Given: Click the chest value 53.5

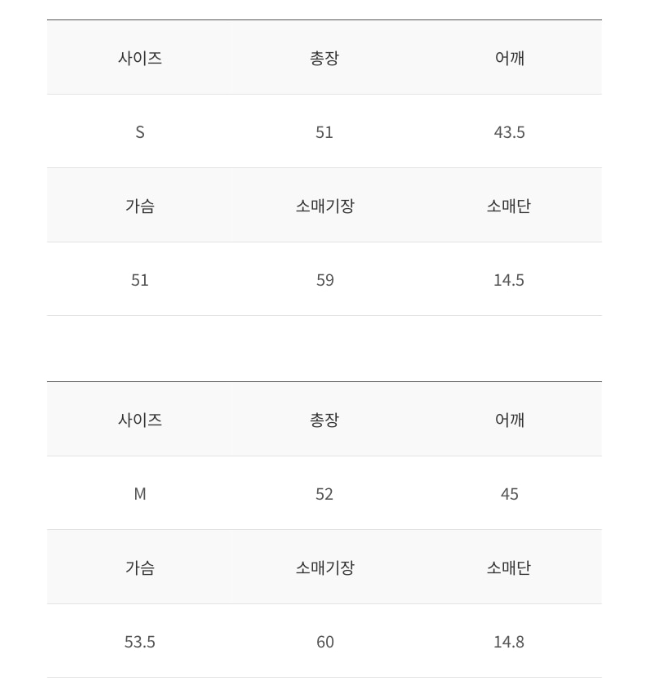Looking at the screenshot, I should (140, 642).
